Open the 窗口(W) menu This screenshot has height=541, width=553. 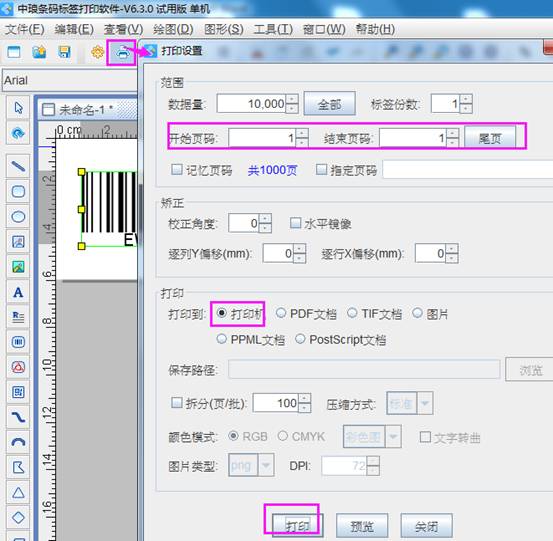[324, 29]
